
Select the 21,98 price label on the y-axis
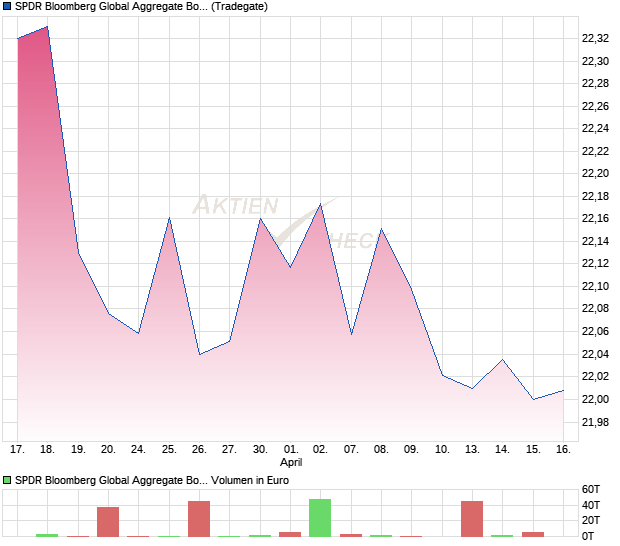coord(595,422)
